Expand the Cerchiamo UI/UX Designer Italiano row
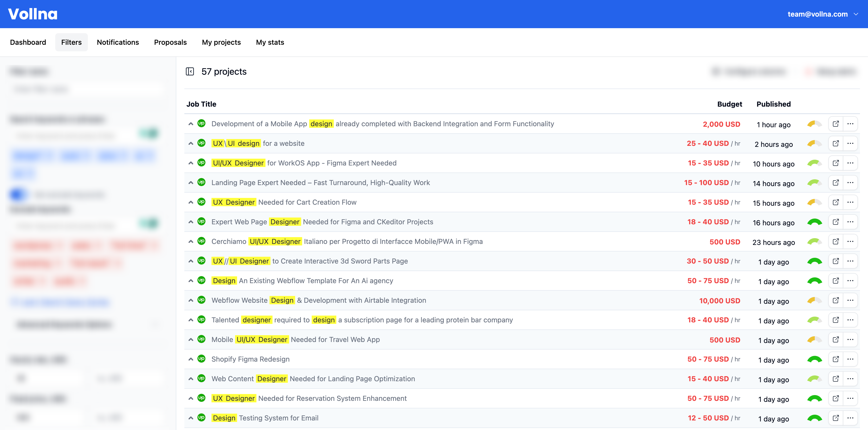The image size is (868, 430). coord(191,241)
